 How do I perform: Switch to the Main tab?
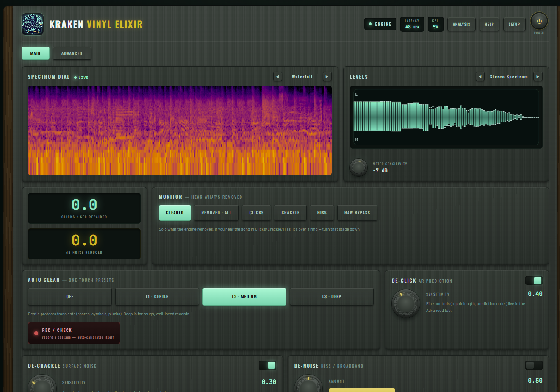pyautogui.click(x=36, y=53)
